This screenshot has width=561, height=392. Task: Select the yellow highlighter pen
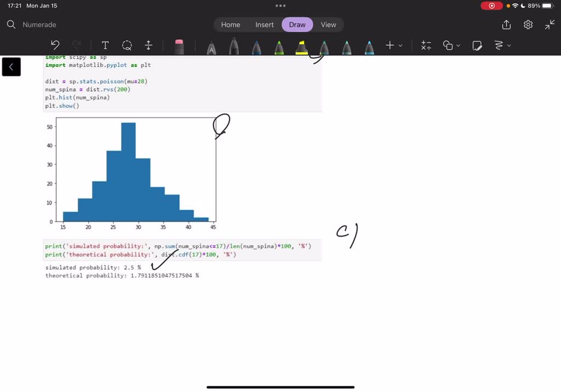301,48
